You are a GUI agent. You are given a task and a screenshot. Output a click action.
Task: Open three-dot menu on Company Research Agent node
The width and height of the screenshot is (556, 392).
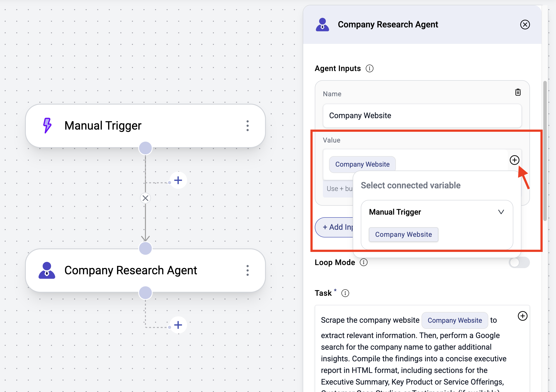pyautogui.click(x=247, y=270)
